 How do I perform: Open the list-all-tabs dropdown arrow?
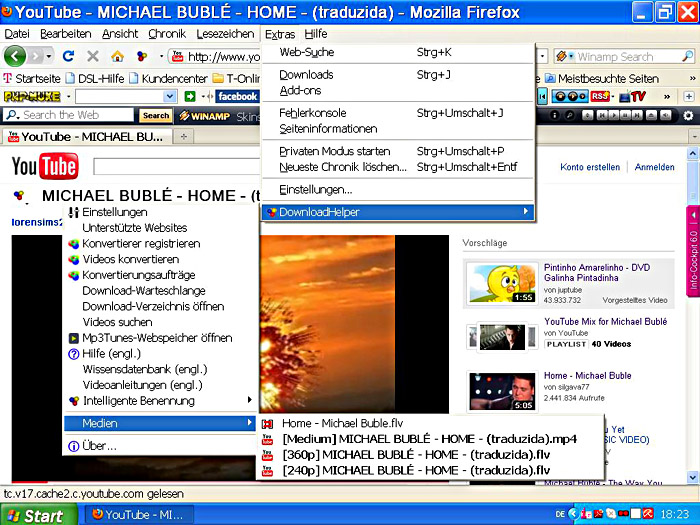tap(694, 137)
